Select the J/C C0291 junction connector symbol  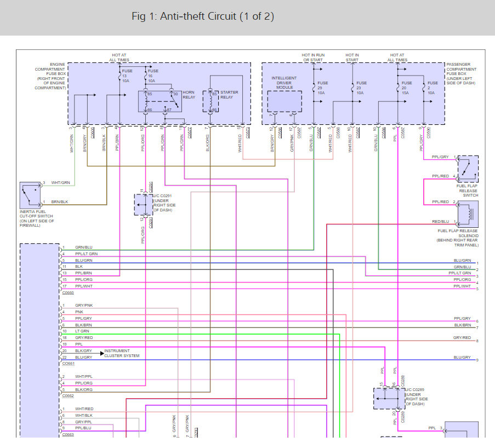pos(144,205)
